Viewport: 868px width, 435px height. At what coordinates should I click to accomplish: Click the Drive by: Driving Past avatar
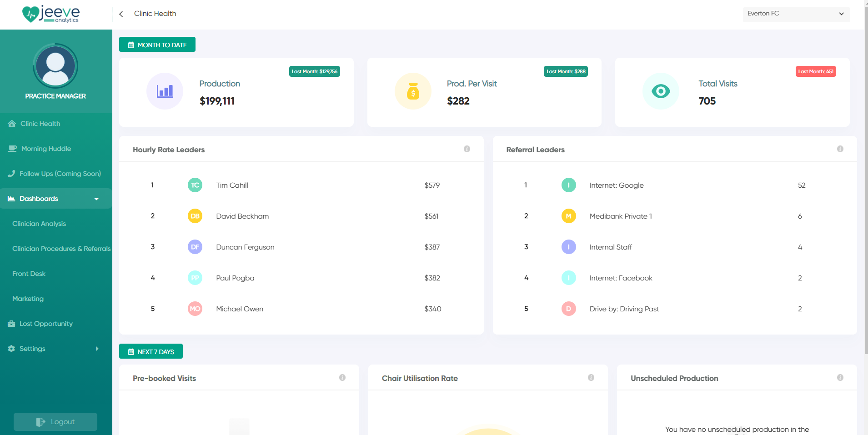569,309
